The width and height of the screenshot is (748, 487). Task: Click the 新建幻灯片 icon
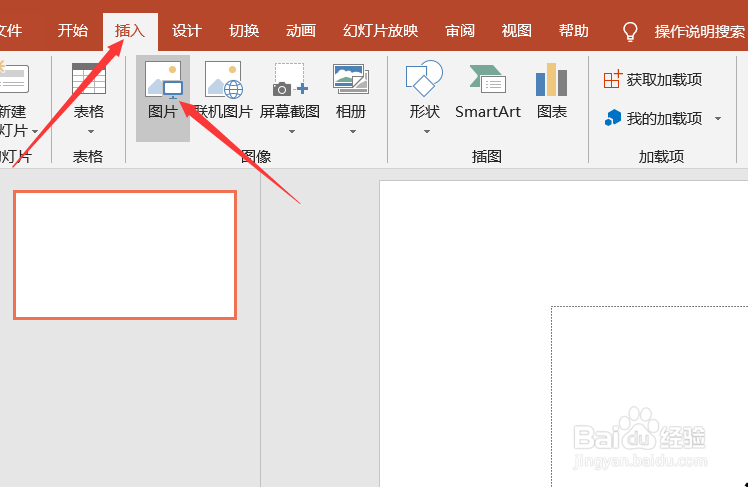point(13,79)
